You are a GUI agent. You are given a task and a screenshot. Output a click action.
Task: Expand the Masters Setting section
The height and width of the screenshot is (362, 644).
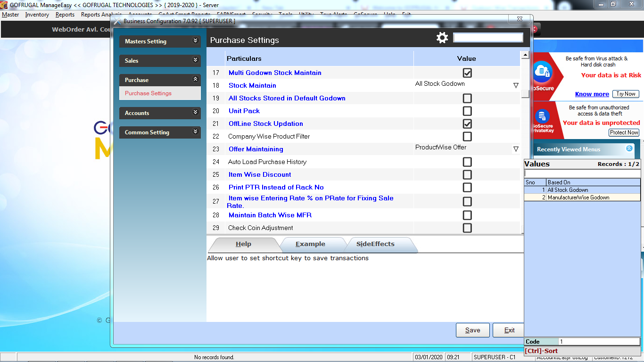[160, 41]
